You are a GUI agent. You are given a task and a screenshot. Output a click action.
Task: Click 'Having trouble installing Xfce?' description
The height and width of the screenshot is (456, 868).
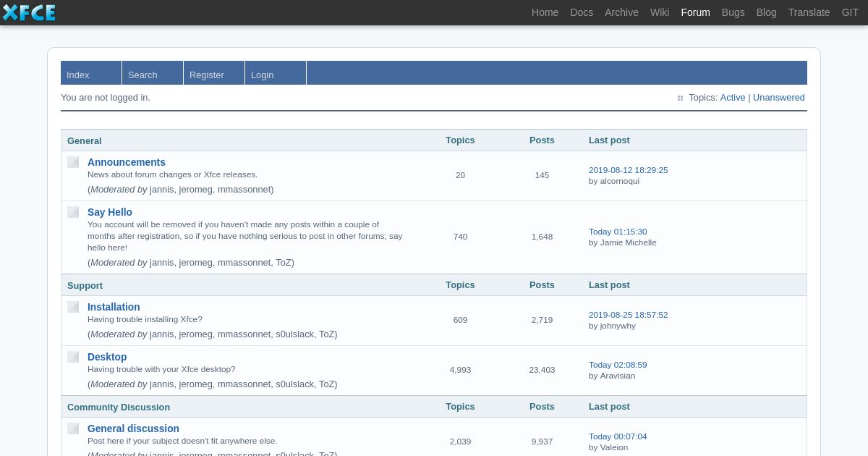point(145,319)
